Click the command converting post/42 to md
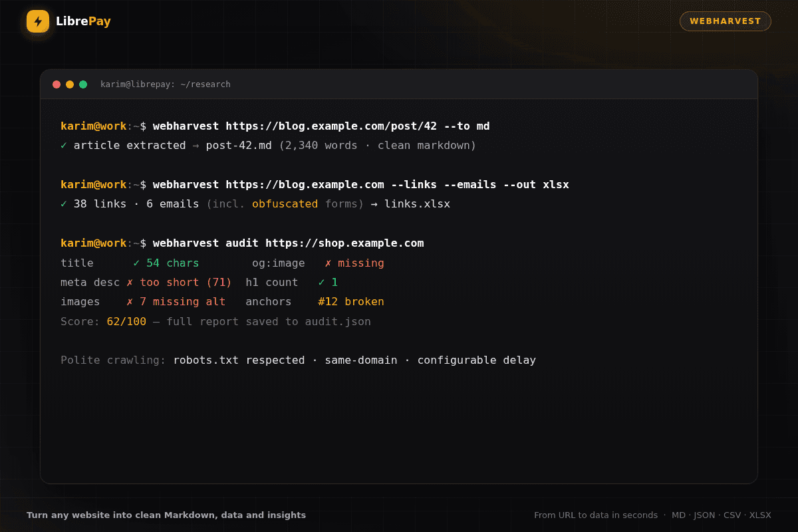 click(321, 126)
